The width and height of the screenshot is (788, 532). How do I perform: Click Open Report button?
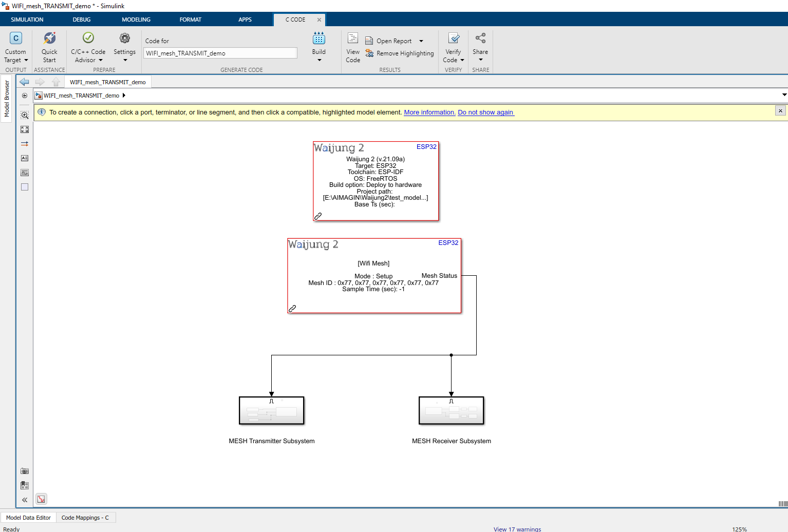(388, 41)
